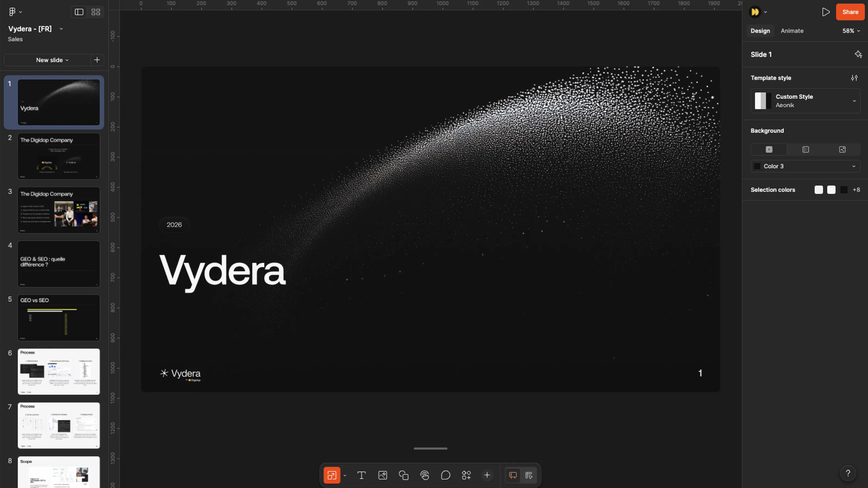Toggle the single-slide view mode
This screenshot has width=868, height=488.
coord(78,12)
